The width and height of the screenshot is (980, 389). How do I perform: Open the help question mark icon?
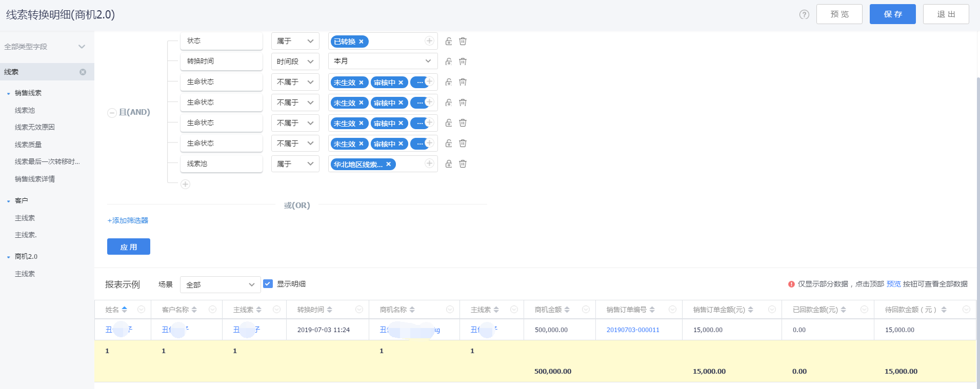[x=804, y=14]
